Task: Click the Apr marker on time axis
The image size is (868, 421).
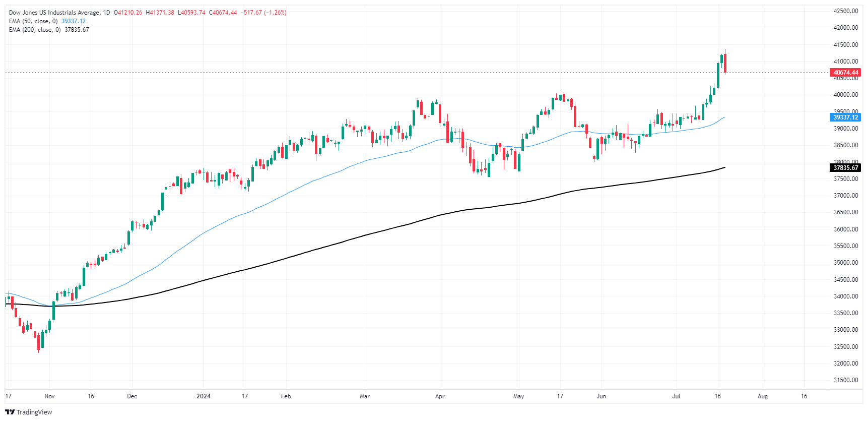Action: pos(440,396)
